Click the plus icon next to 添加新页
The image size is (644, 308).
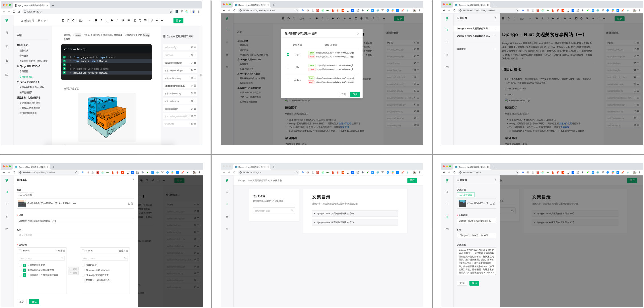click(495, 49)
